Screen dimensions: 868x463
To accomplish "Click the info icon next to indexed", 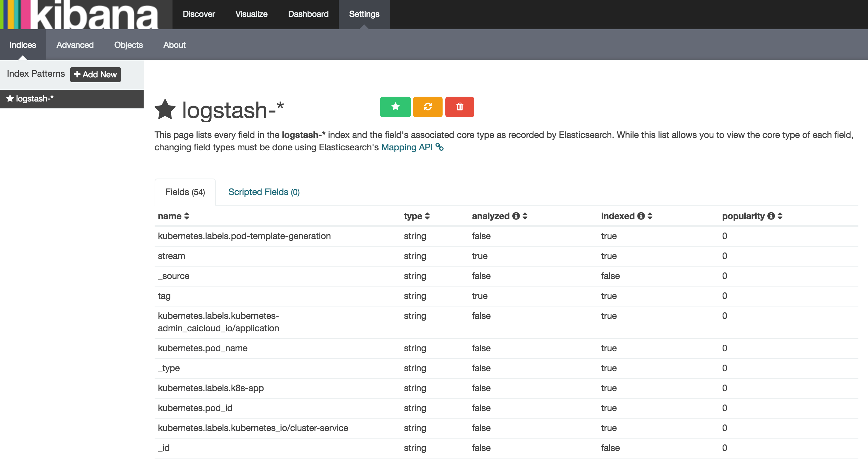I will [641, 216].
